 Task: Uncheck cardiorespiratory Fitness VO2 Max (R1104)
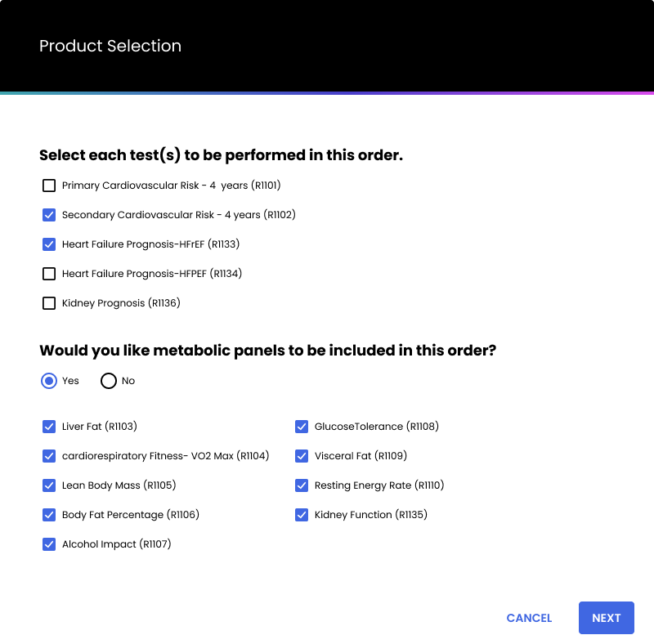click(49, 456)
